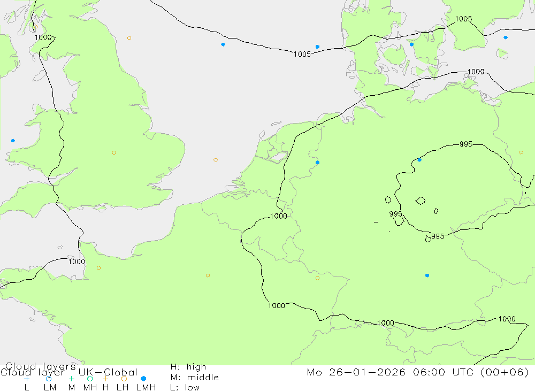Screen dimensions: 535x392
Task: Select the orange circle marker in western Scotland
Action: click(x=36, y=27)
